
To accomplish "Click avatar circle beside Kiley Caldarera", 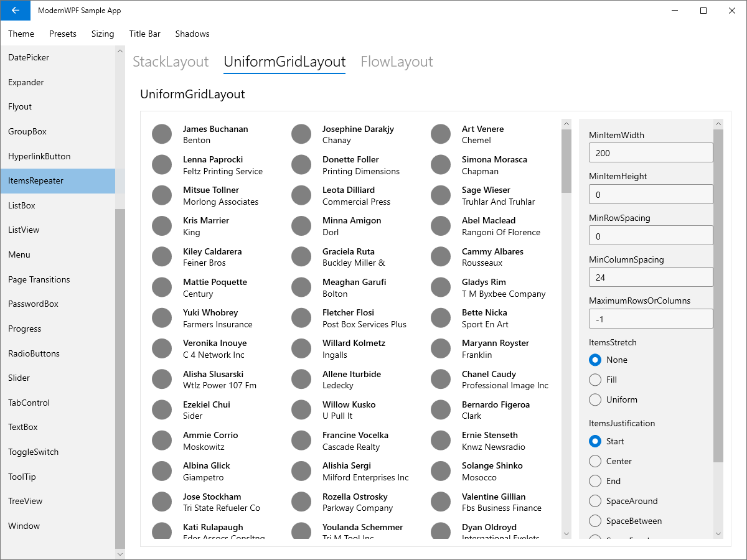I will (162, 256).
